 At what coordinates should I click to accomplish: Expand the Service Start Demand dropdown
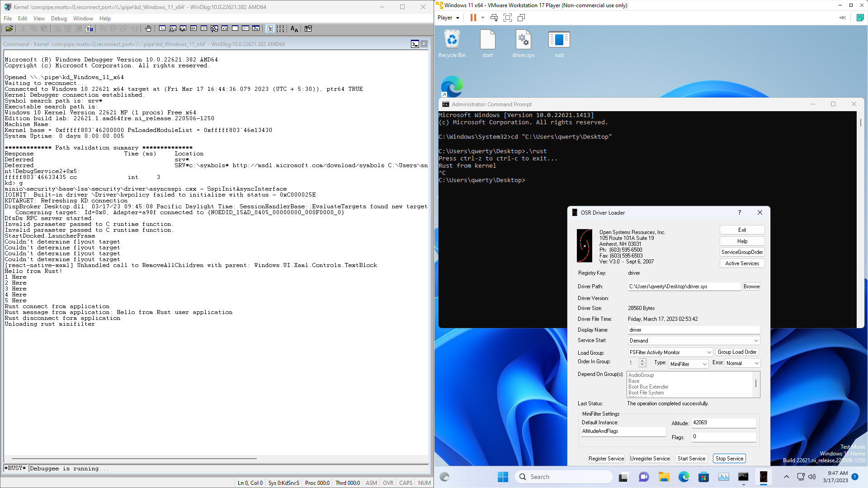pos(756,341)
